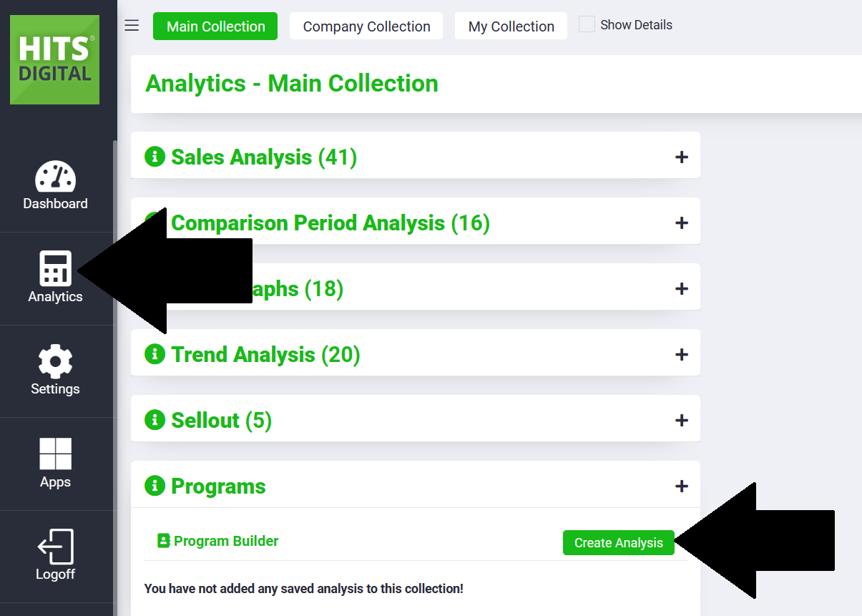The height and width of the screenshot is (616, 862).
Task: Switch to the My Collection tab
Action: click(511, 26)
